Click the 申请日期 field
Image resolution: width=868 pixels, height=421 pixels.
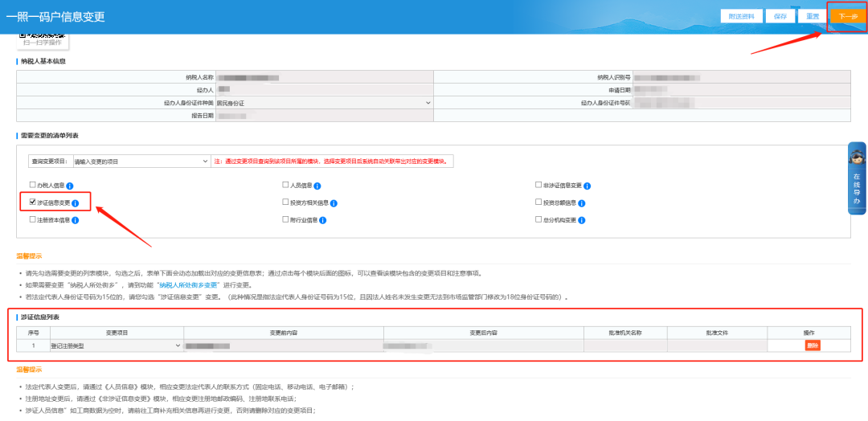pyautogui.click(x=742, y=90)
